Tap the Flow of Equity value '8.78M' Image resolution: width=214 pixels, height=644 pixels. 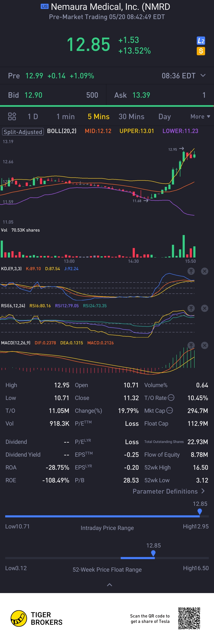click(x=200, y=455)
